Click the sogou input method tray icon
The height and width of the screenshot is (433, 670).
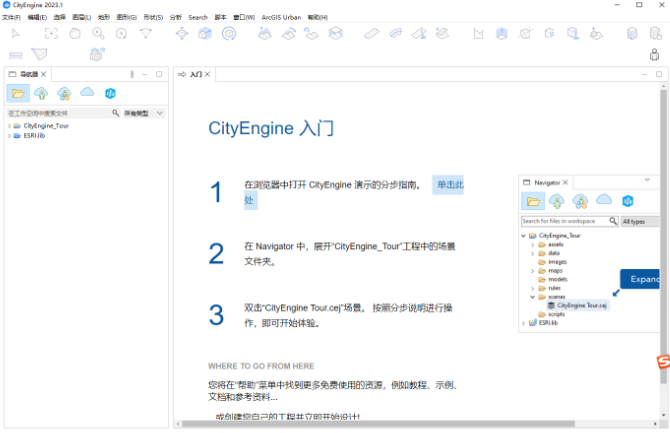coord(661,361)
